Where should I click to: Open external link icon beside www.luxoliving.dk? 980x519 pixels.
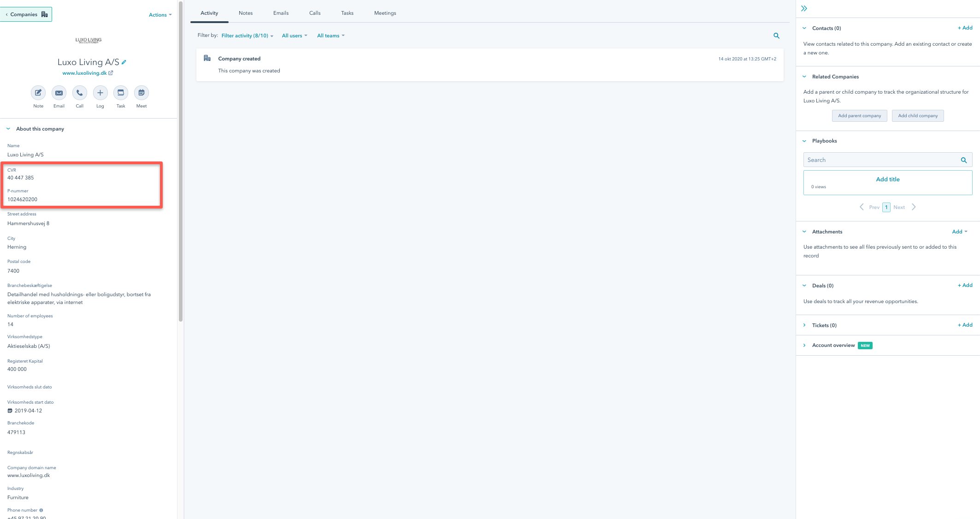pyautogui.click(x=111, y=73)
